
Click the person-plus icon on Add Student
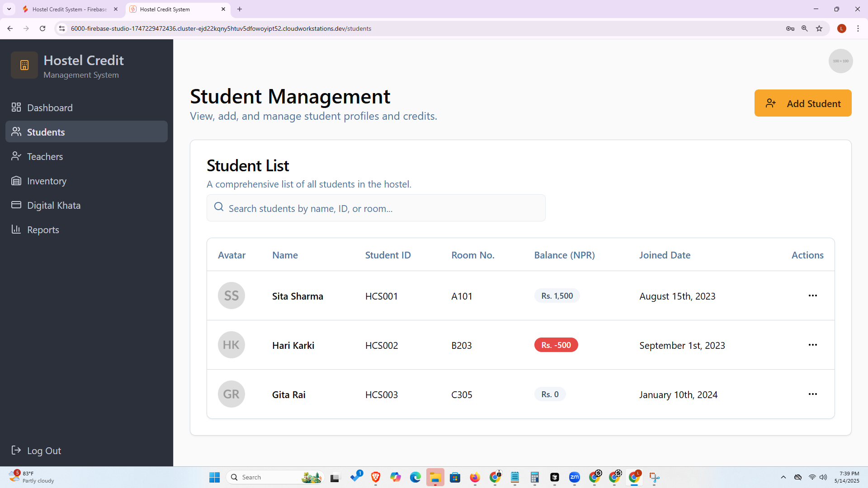tap(771, 103)
